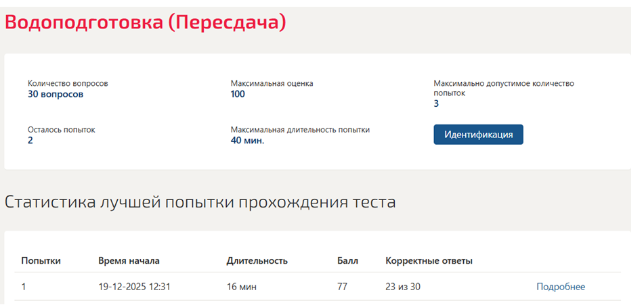This screenshot has width=644, height=307.
Task: Click the Попытки column header
Action: [x=41, y=261]
